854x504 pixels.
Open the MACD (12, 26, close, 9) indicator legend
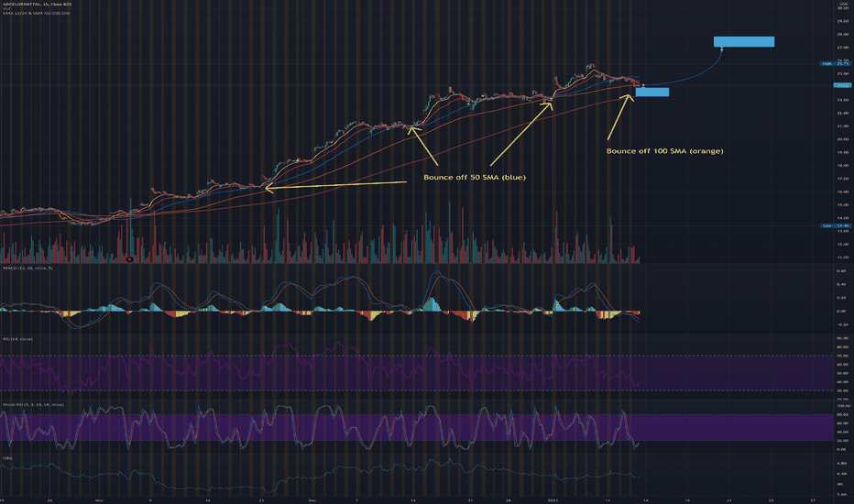coord(27,268)
